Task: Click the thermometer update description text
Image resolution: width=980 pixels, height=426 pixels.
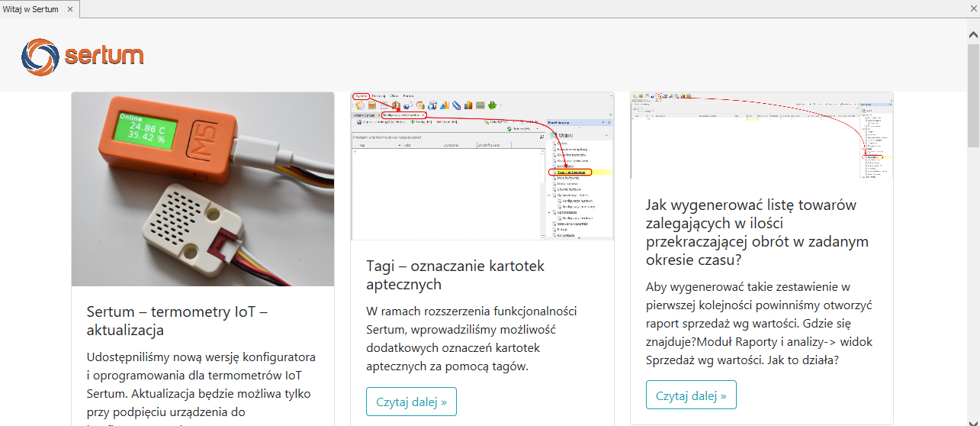Action: click(x=201, y=385)
